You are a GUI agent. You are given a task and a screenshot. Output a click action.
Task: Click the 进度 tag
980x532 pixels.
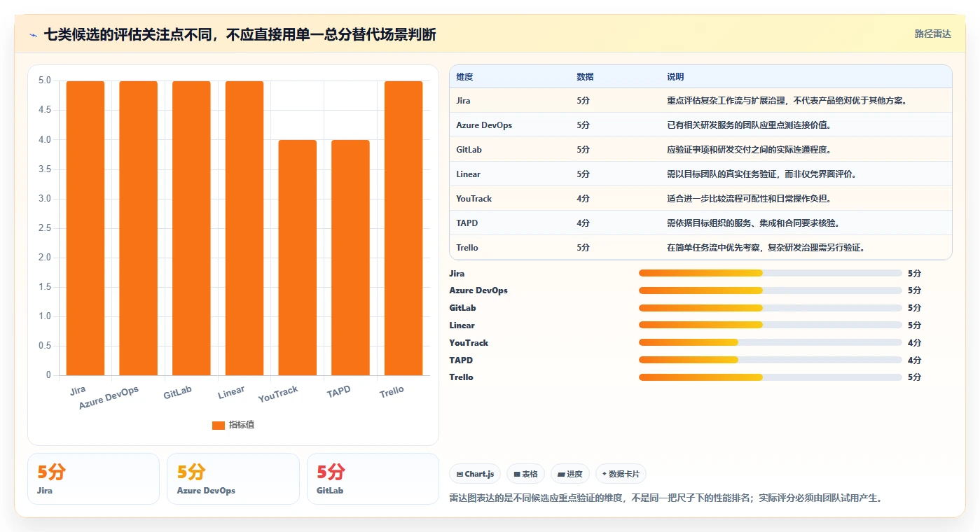tap(570, 474)
